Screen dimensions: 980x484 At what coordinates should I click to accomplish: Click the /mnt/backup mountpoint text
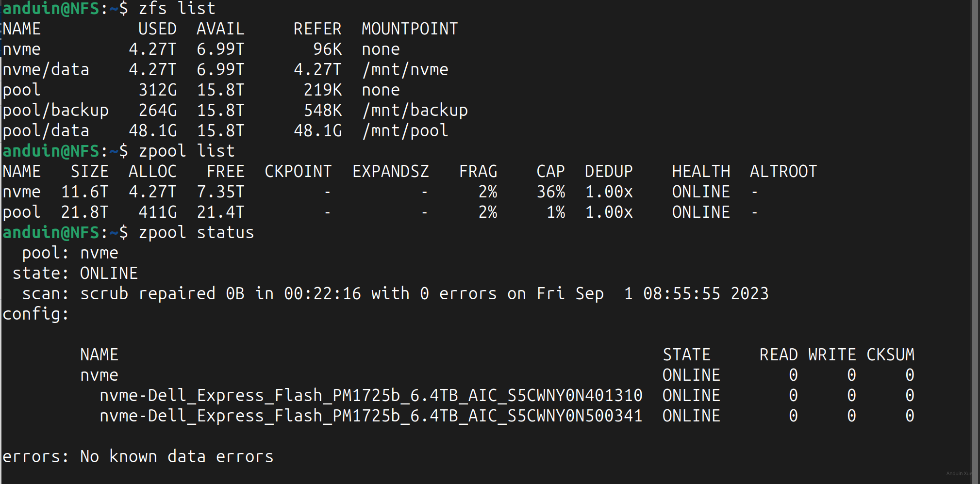[415, 111]
